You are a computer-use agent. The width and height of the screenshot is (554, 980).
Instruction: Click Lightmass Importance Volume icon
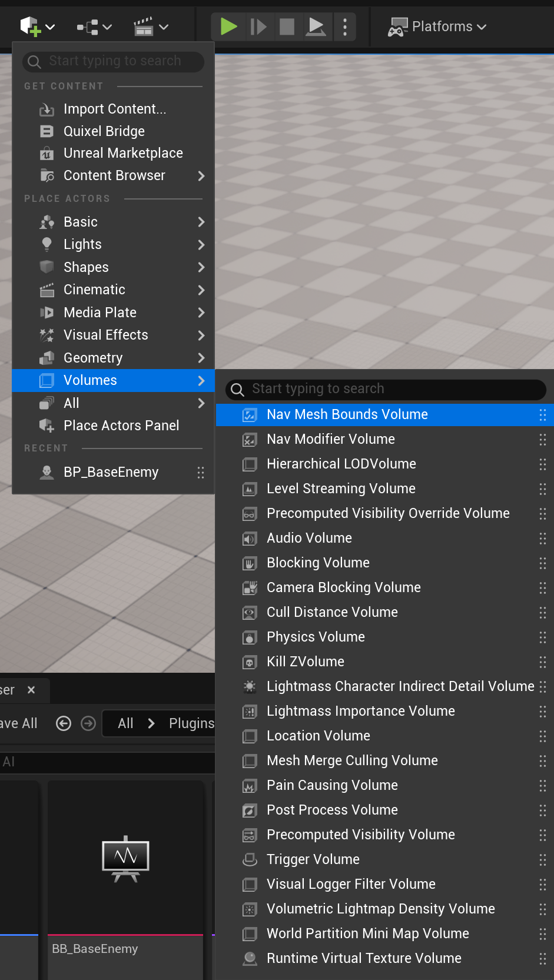pos(250,712)
